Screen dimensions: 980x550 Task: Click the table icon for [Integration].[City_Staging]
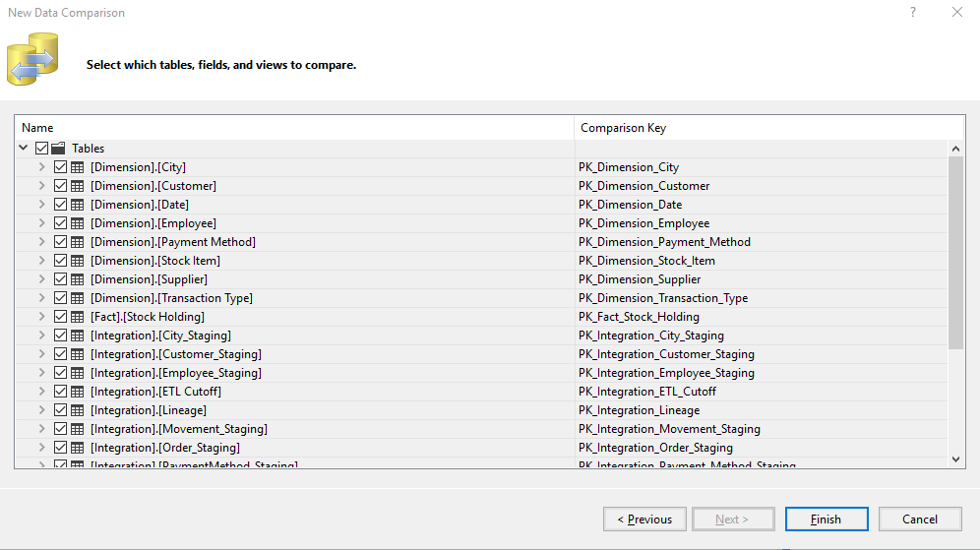[x=78, y=336]
